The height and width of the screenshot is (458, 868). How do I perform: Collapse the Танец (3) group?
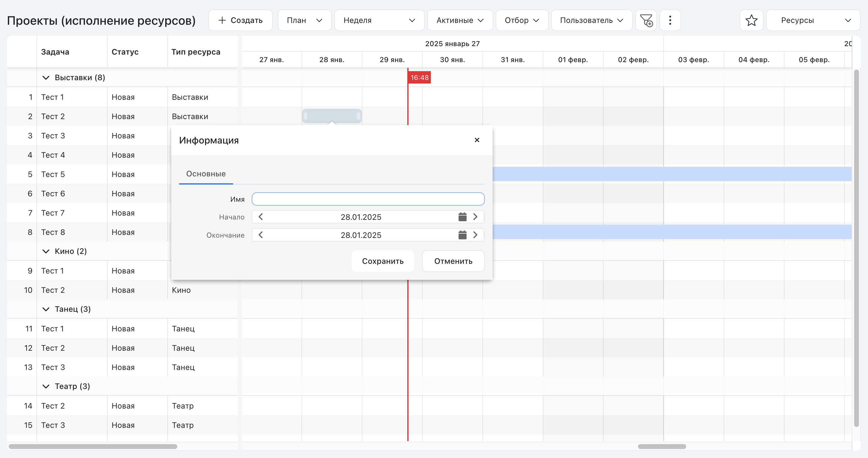pyautogui.click(x=46, y=309)
